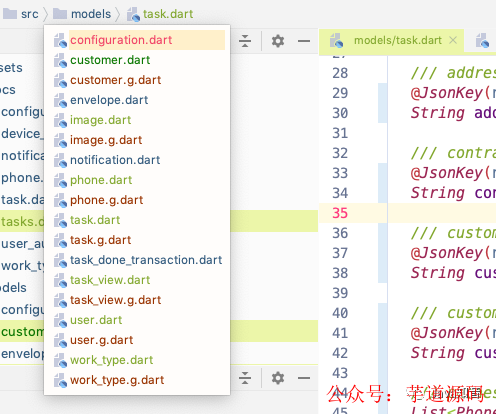The height and width of the screenshot is (414, 496).
Task: Select device_ item in the project tree
Action: point(22,134)
